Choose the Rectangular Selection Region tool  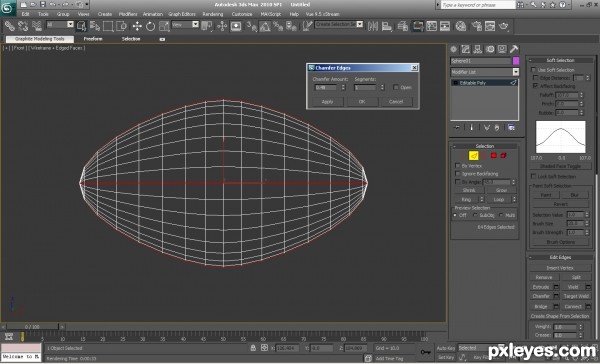108,26
